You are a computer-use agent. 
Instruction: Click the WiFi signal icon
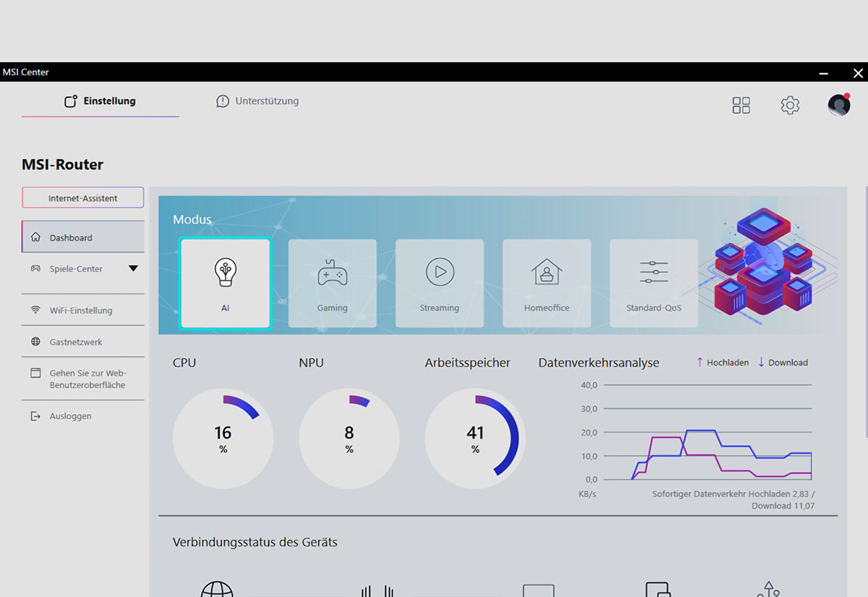point(35,310)
